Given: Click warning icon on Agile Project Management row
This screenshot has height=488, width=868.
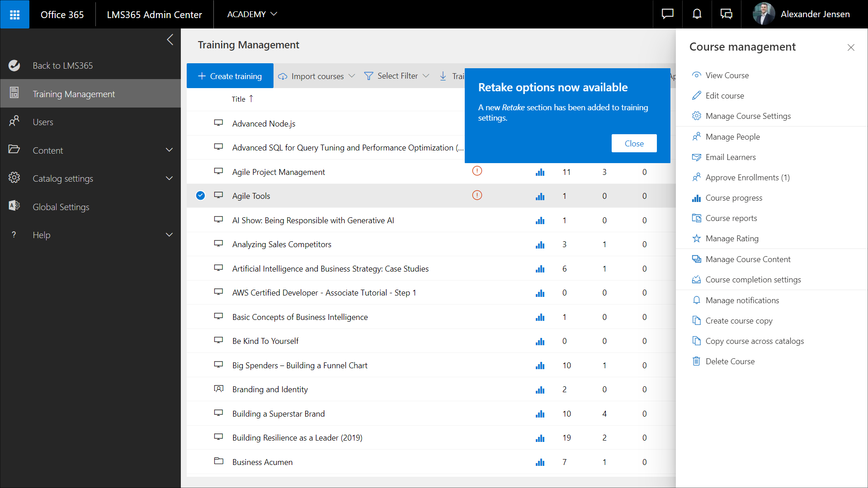Looking at the screenshot, I should point(477,171).
